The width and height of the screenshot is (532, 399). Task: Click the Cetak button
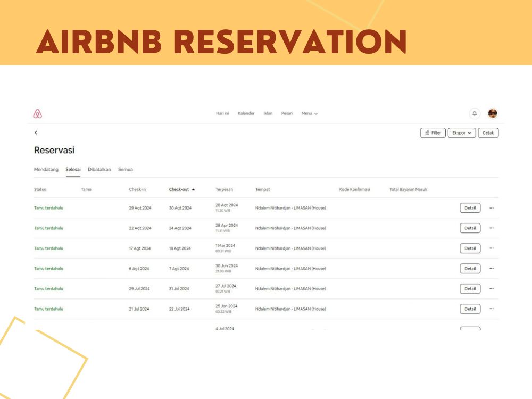488,133
